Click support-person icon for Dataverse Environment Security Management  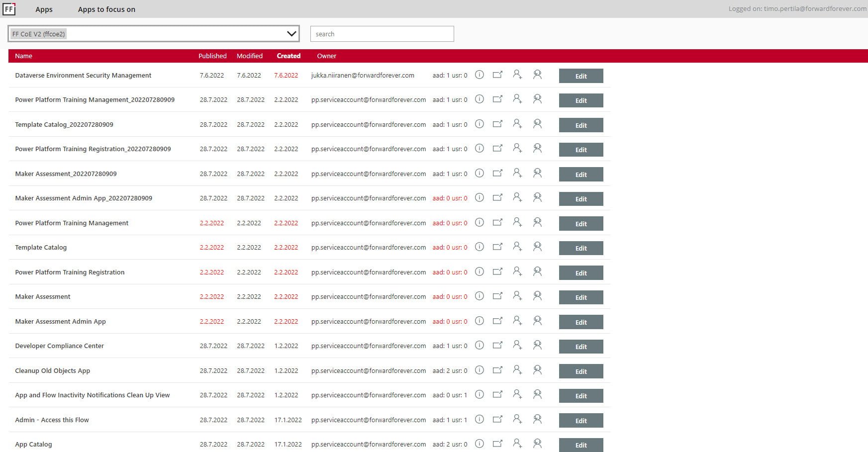tap(537, 75)
